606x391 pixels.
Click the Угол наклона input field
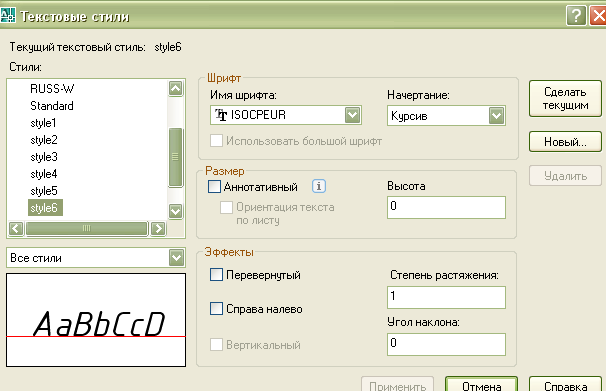click(x=446, y=344)
